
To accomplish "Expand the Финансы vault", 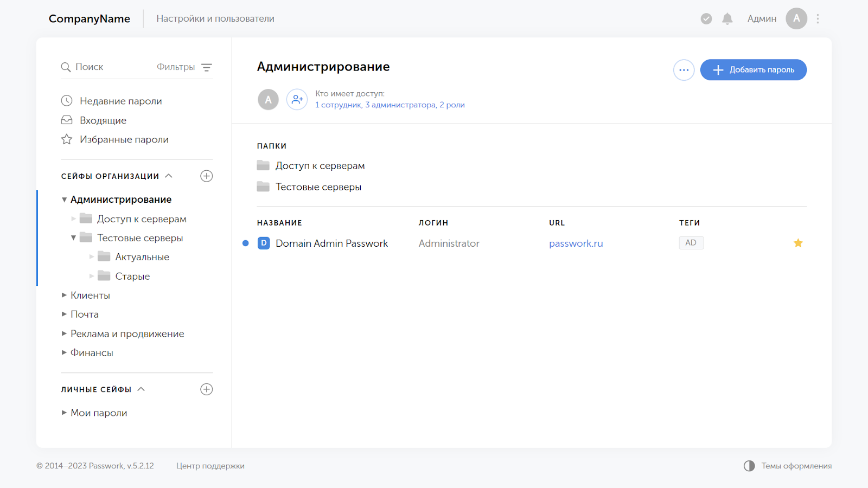I will [65, 353].
